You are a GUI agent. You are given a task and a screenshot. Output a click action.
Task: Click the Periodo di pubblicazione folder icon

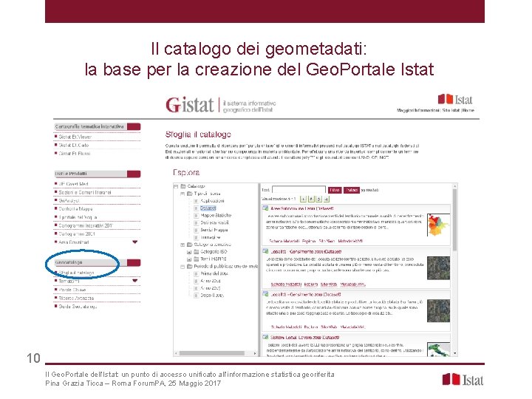click(x=190, y=266)
